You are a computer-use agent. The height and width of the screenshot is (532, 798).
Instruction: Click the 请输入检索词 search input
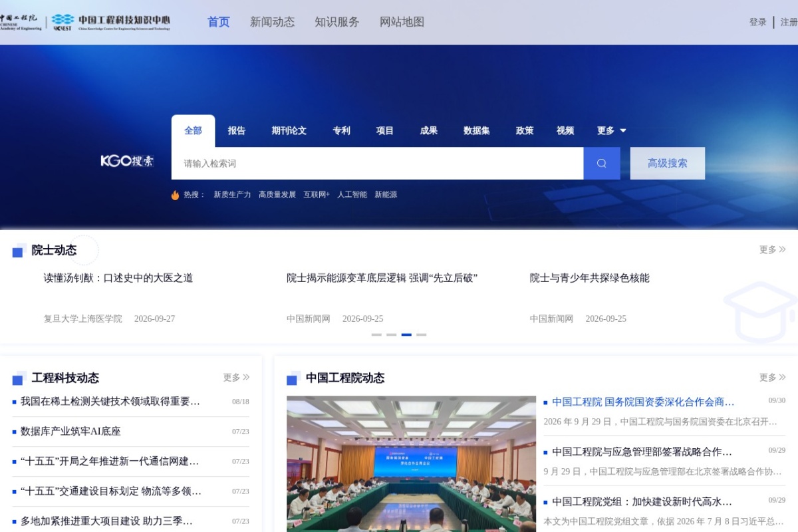(377, 164)
